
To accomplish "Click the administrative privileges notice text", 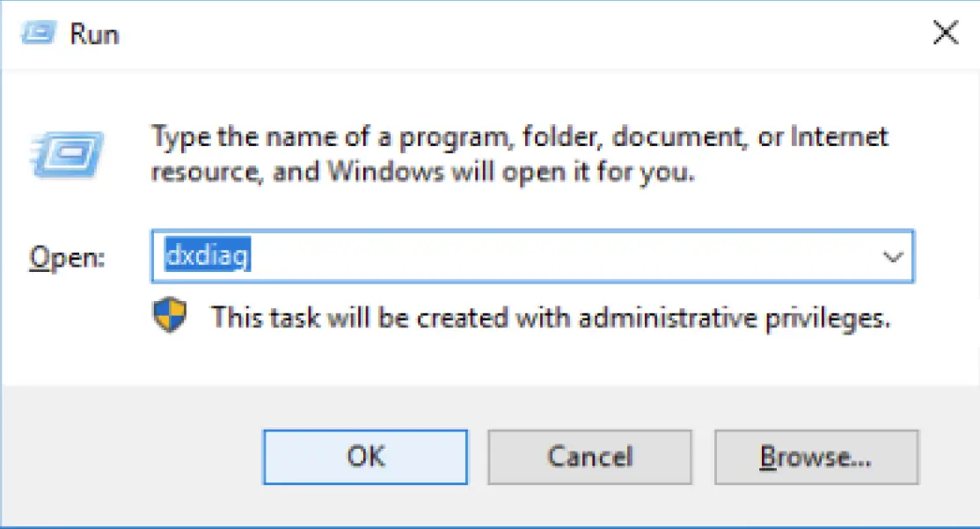I will [550, 317].
